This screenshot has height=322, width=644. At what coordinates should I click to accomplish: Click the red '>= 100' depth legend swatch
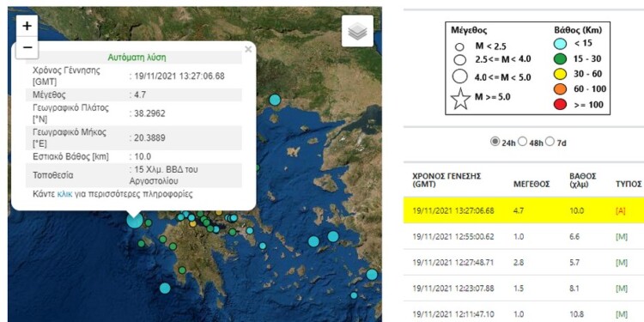pos(560,105)
